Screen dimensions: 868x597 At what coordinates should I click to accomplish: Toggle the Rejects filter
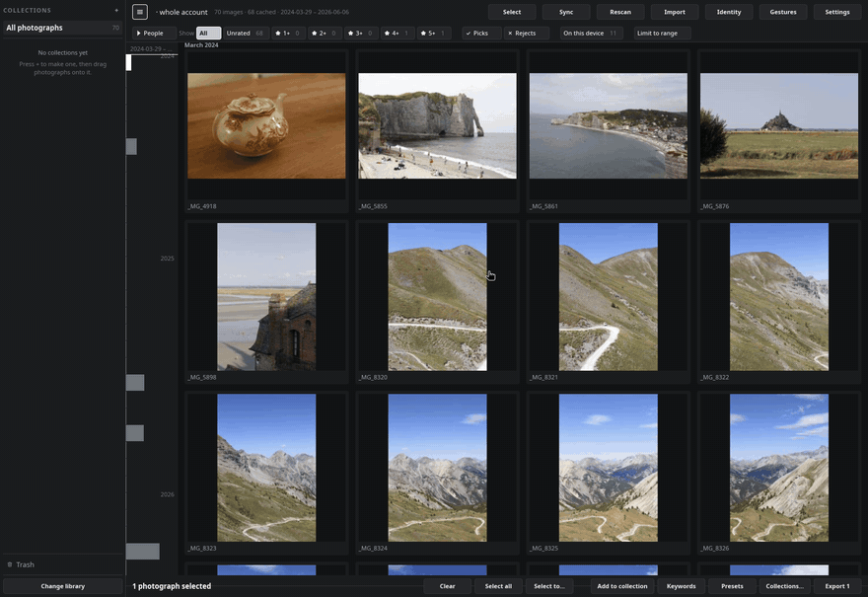(x=527, y=34)
